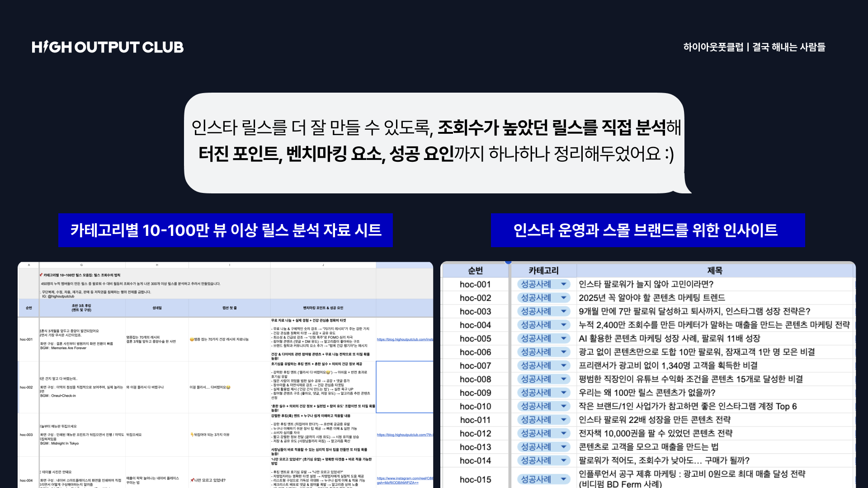This screenshot has height=488, width=868.
Task: Select hoc-005 cell in right table
Action: (475, 338)
